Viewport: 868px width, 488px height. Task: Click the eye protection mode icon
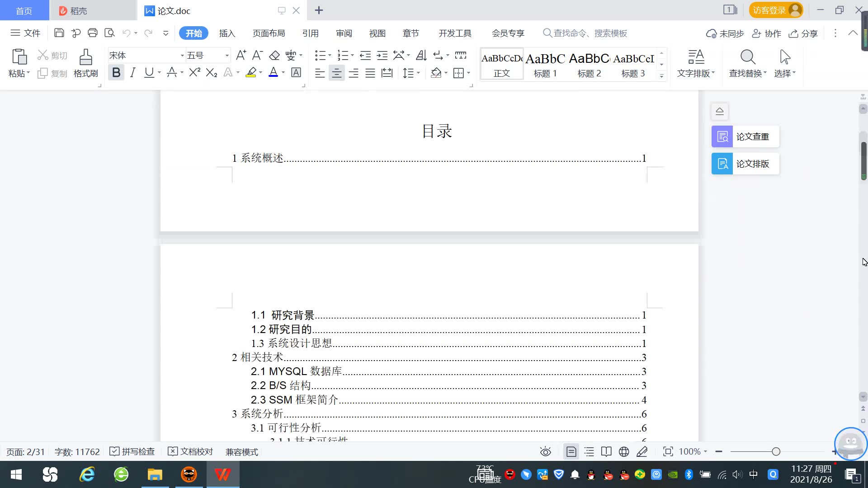point(545,452)
